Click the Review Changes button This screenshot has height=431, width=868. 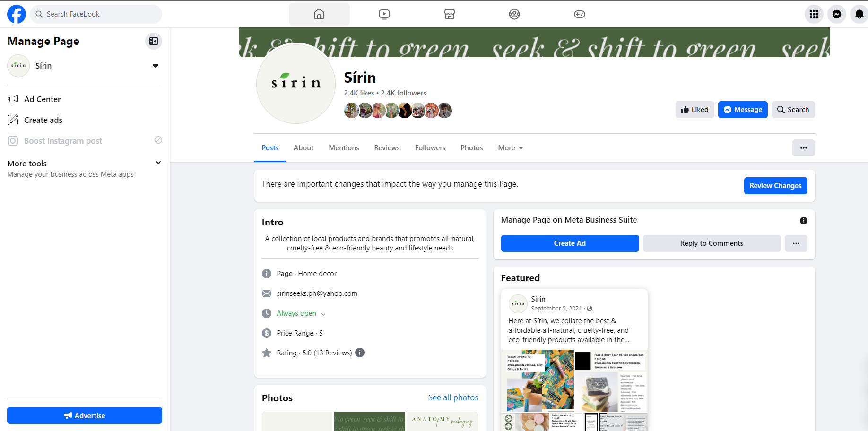776,186
